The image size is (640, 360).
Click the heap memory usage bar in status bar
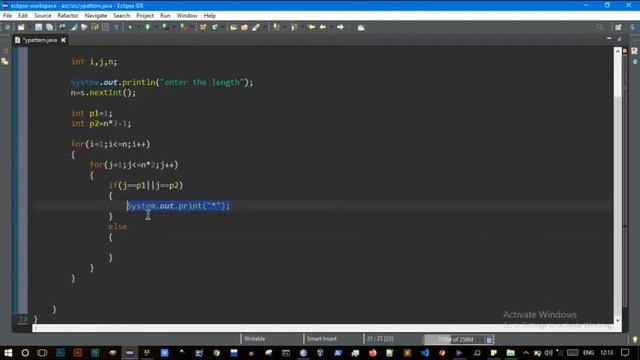coord(455,340)
